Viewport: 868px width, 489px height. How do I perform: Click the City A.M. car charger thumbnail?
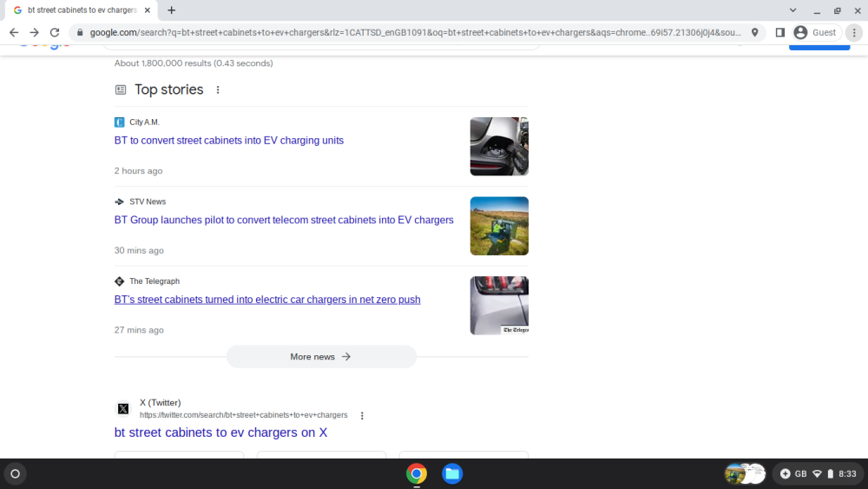499,146
